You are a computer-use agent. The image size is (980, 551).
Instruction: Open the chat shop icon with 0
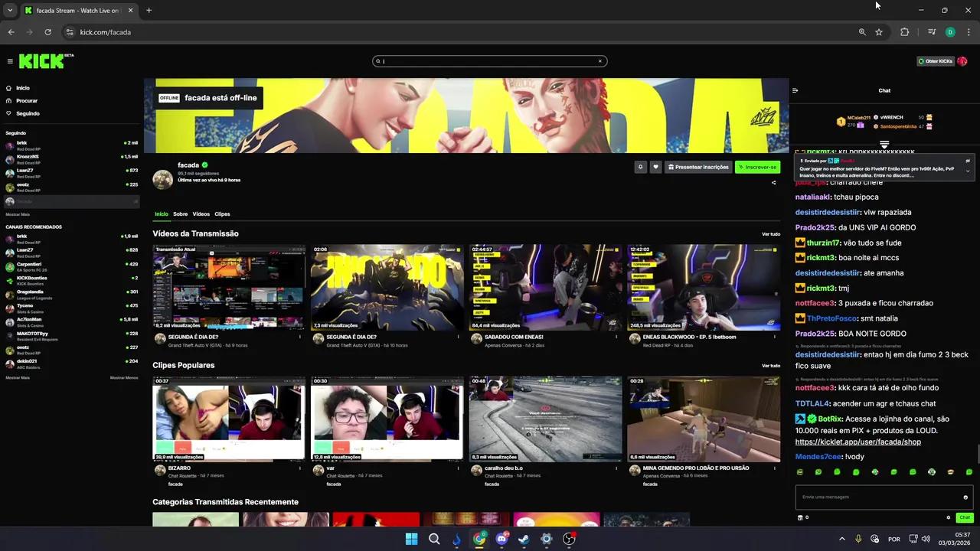tap(803, 517)
